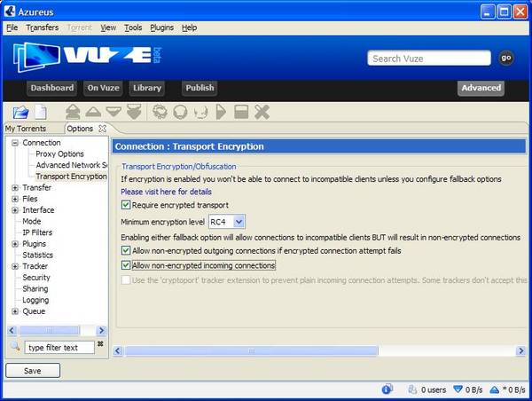Close the Options tab with its X
Screen dimensions: 532x401
click(x=102, y=129)
